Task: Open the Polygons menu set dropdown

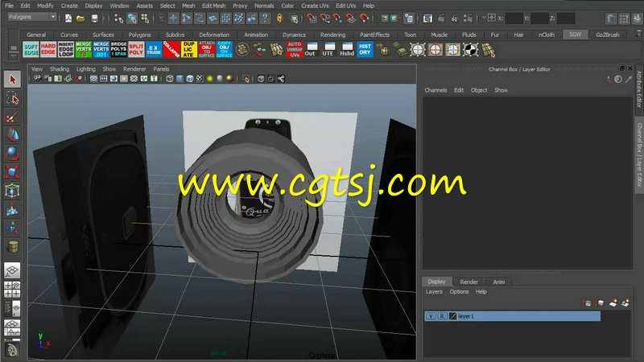Action: pyautogui.click(x=32, y=17)
